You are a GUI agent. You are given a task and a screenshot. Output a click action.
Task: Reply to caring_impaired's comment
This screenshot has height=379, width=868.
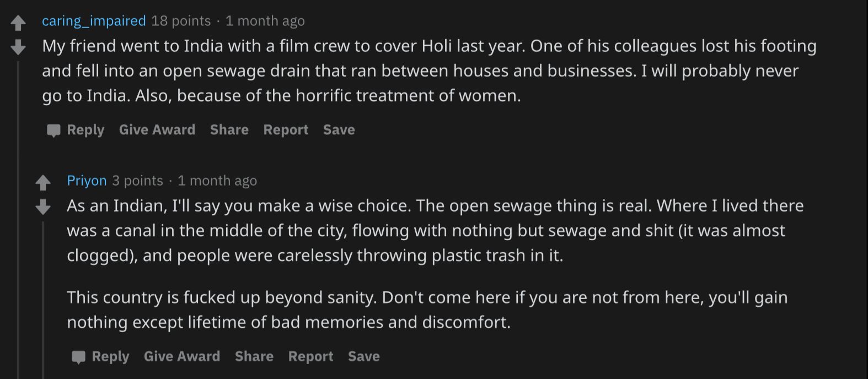(x=85, y=130)
